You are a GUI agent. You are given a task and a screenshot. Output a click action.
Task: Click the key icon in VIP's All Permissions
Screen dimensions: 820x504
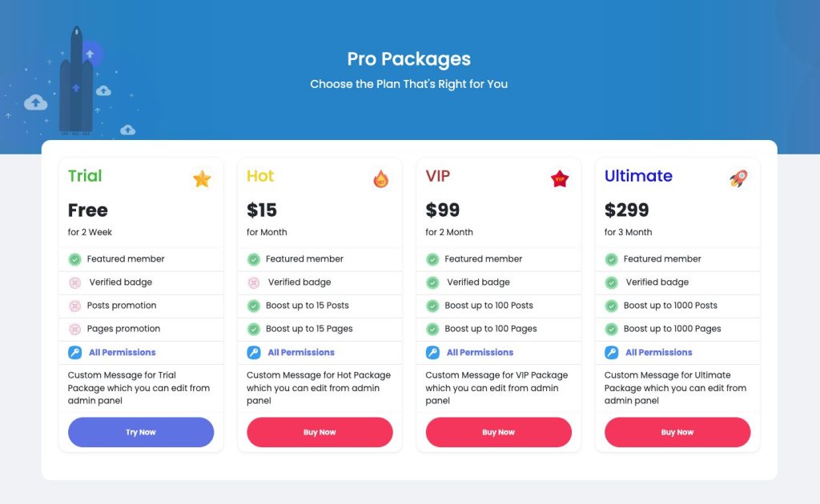tap(432, 353)
